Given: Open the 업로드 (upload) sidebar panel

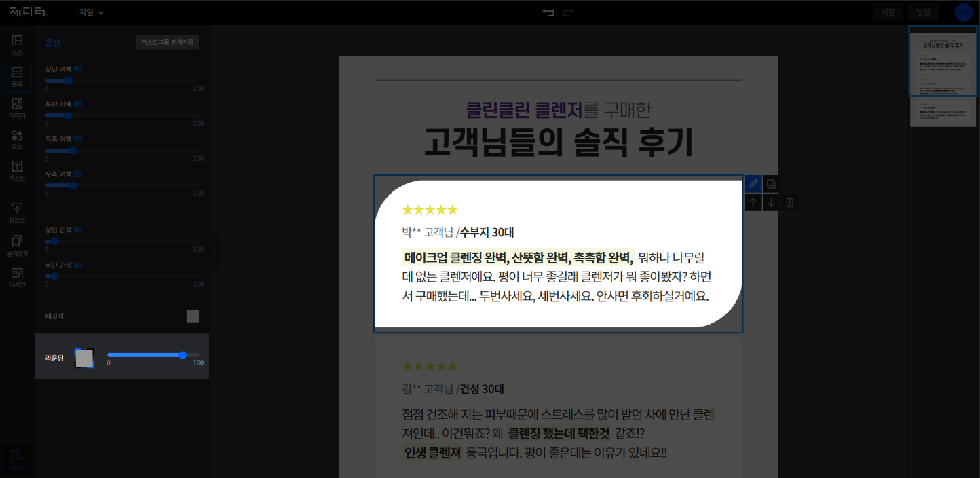Looking at the screenshot, I should [17, 213].
